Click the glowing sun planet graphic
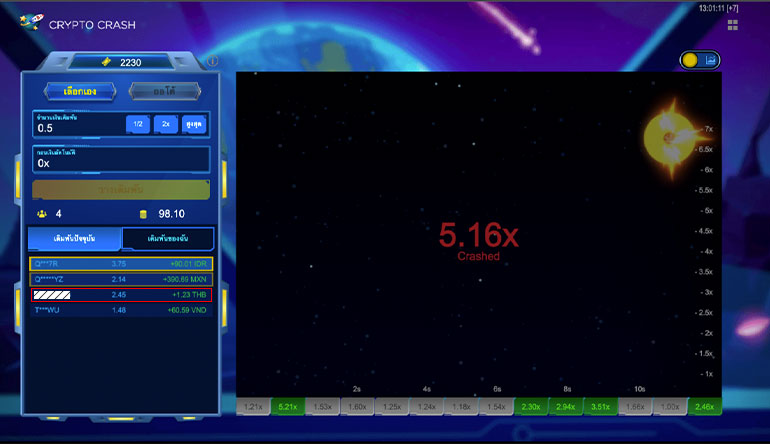The width and height of the screenshot is (770, 444). coord(664,134)
